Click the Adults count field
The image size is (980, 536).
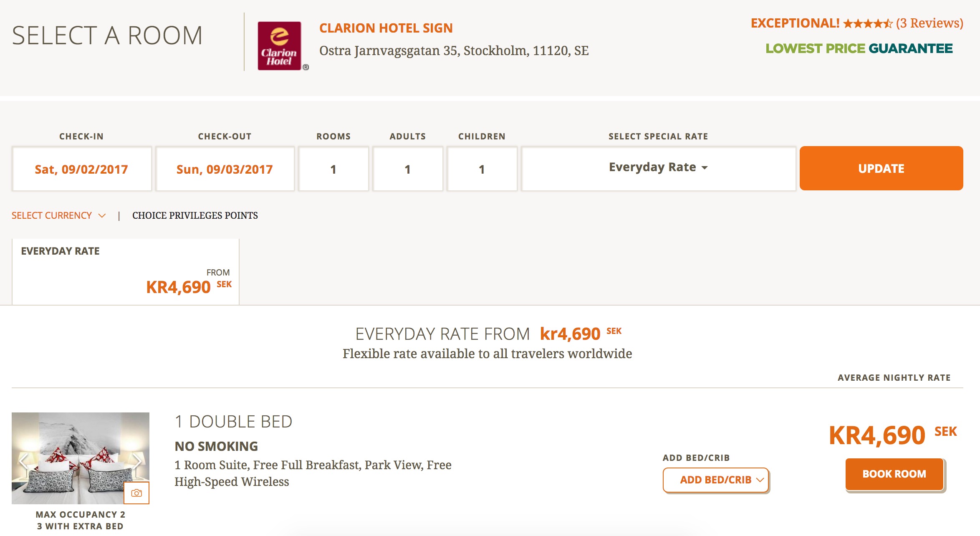pos(408,169)
